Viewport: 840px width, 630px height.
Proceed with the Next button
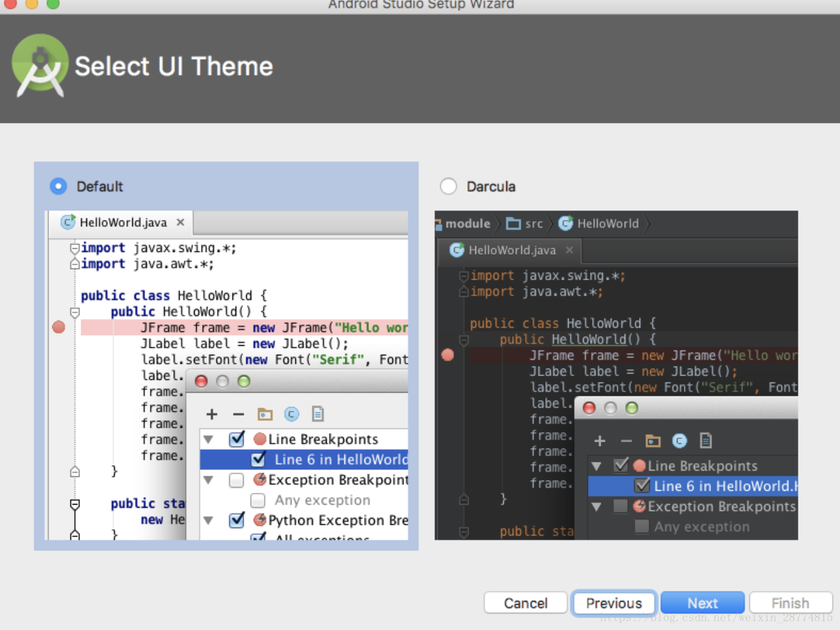pyautogui.click(x=703, y=603)
